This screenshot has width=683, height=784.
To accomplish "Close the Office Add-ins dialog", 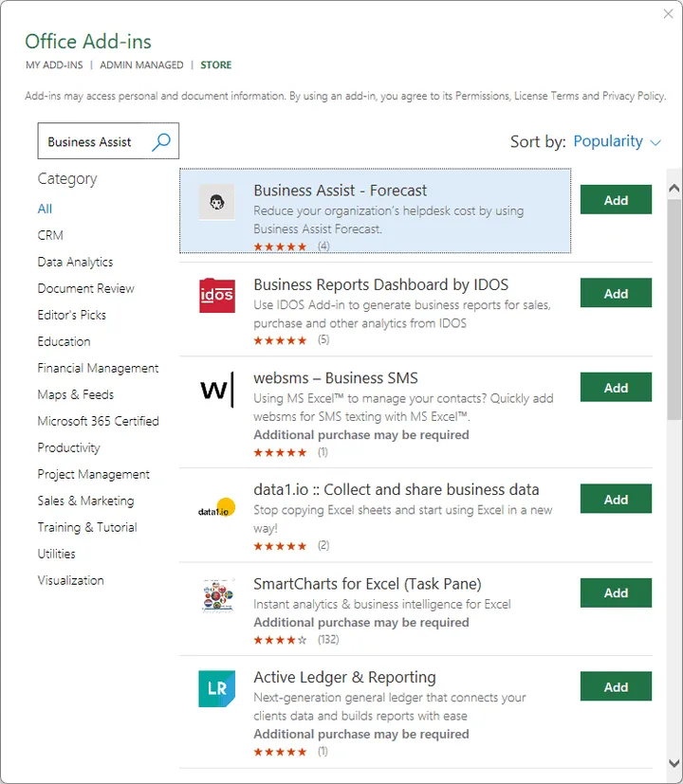I will click(x=668, y=13).
